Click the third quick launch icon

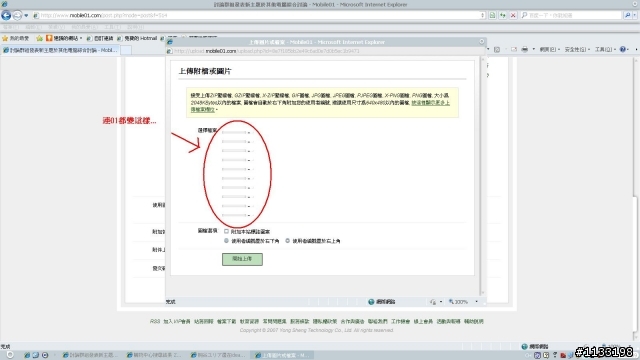click(x=45, y=355)
